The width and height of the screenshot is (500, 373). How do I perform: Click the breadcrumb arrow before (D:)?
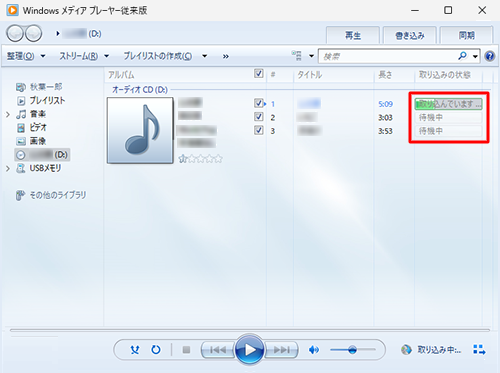58,34
